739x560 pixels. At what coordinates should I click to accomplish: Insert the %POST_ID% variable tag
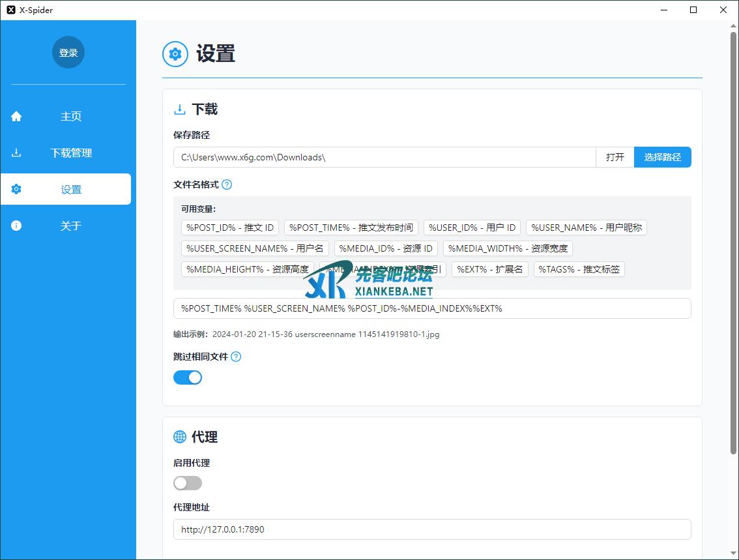coord(230,228)
